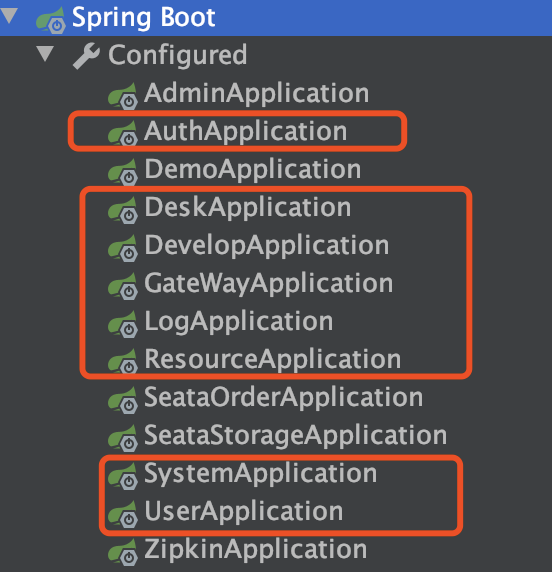Image resolution: width=552 pixels, height=572 pixels.
Task: Click the ZipkinApplication Spring icon
Action: point(123,552)
